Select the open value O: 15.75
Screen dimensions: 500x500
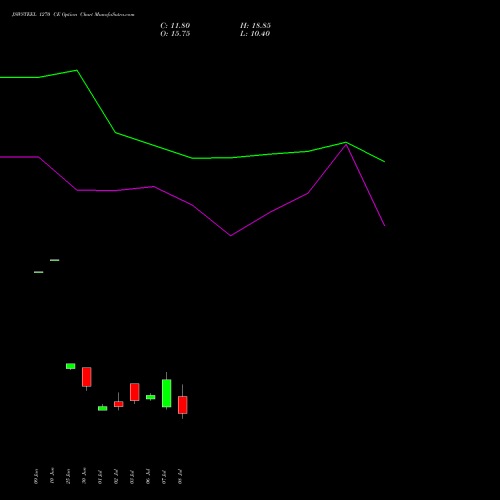click(x=175, y=34)
